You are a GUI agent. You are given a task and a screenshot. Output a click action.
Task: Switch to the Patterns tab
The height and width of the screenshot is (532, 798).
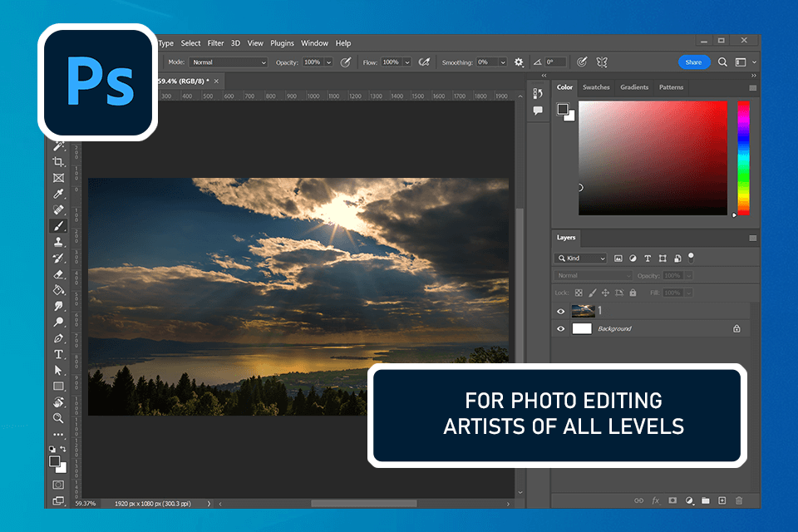pyautogui.click(x=671, y=87)
